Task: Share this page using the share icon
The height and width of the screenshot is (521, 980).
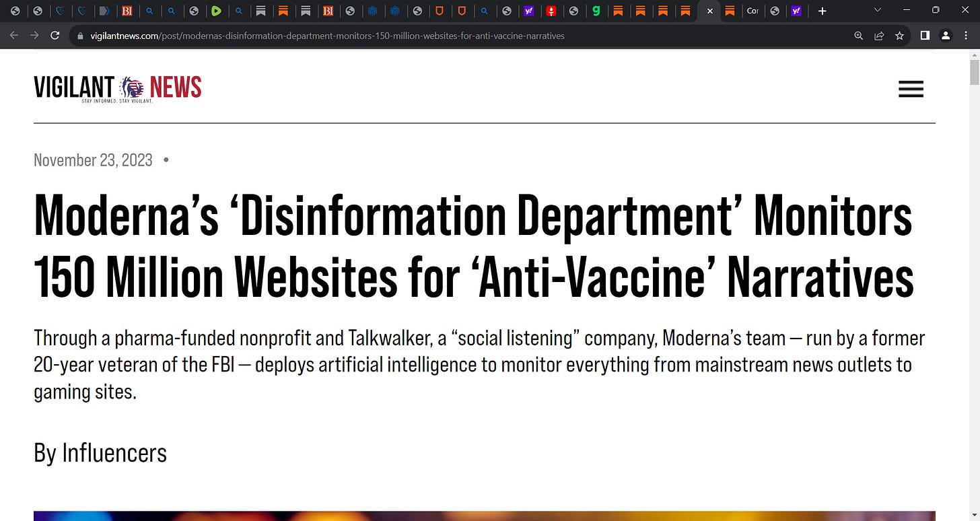Action: [879, 36]
